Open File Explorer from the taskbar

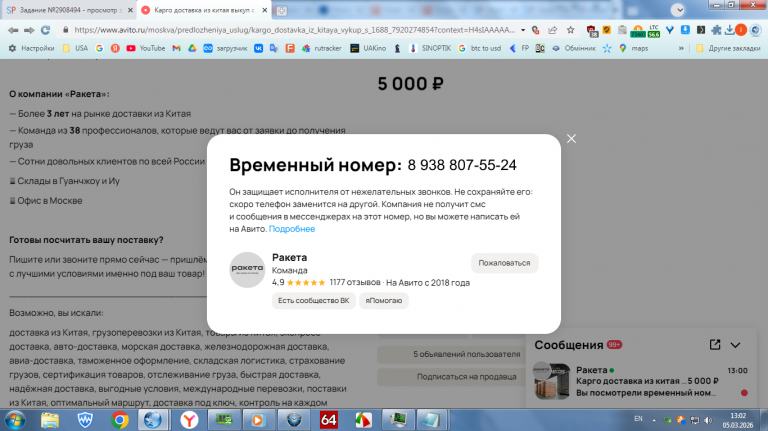(50, 420)
